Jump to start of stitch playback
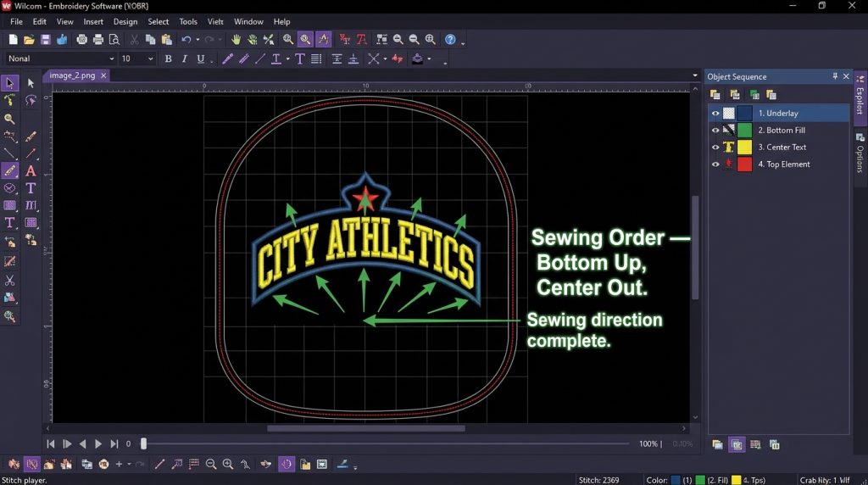The width and height of the screenshot is (868, 485). tap(50, 443)
